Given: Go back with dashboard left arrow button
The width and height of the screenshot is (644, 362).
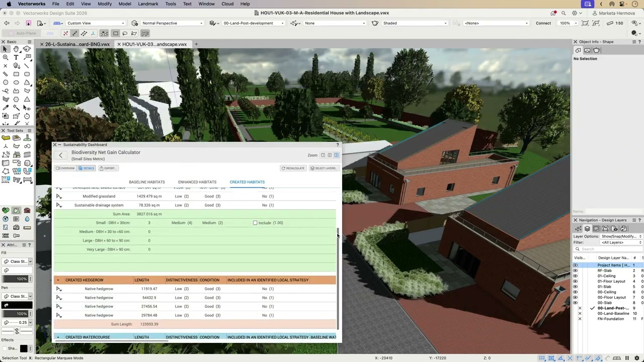Looking at the screenshot, I should click(60, 155).
